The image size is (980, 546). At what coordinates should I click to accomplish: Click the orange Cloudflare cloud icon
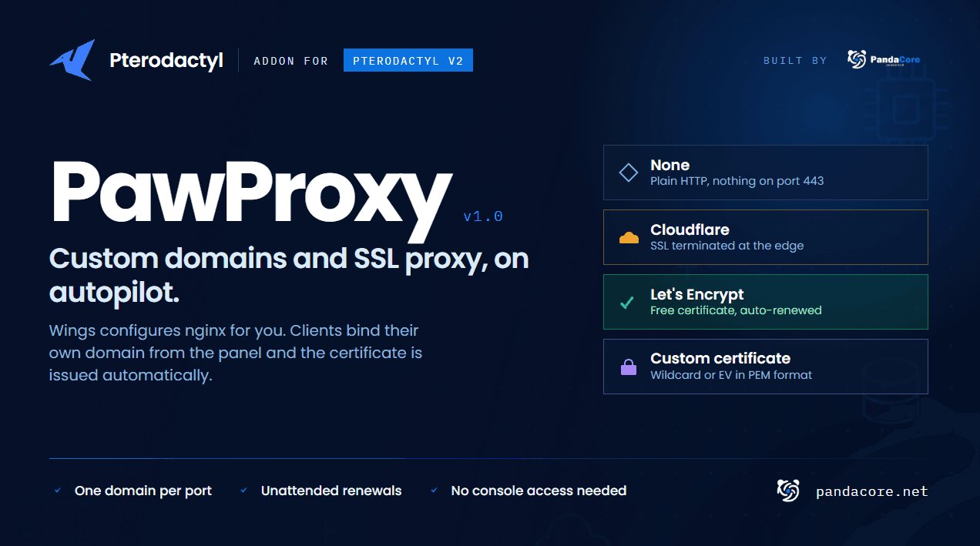coord(629,237)
